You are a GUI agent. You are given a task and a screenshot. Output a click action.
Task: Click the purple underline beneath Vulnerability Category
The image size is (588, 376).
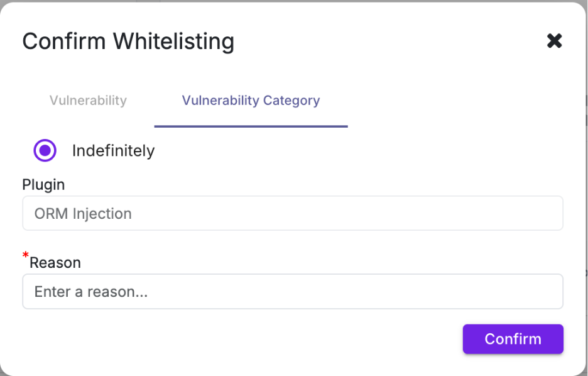point(251,126)
